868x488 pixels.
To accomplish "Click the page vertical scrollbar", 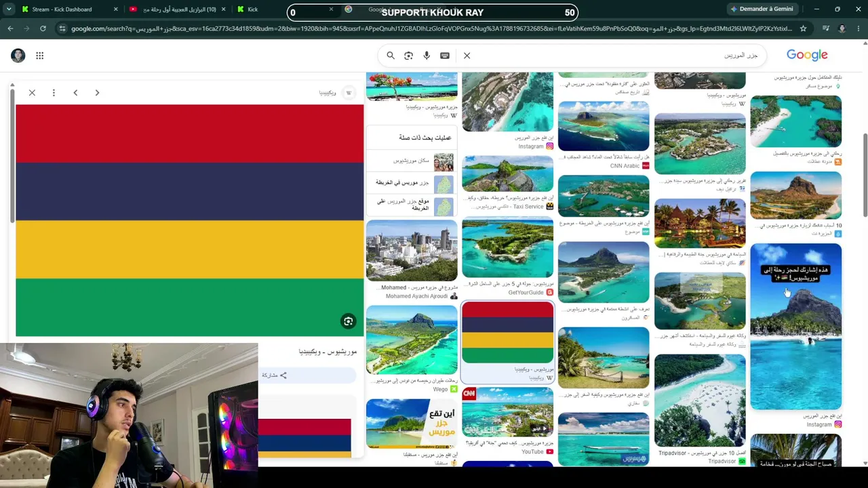I will [865, 176].
